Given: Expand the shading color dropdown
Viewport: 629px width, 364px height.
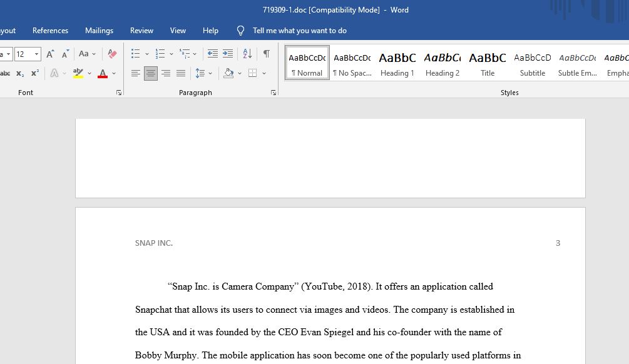Looking at the screenshot, I should [x=240, y=73].
